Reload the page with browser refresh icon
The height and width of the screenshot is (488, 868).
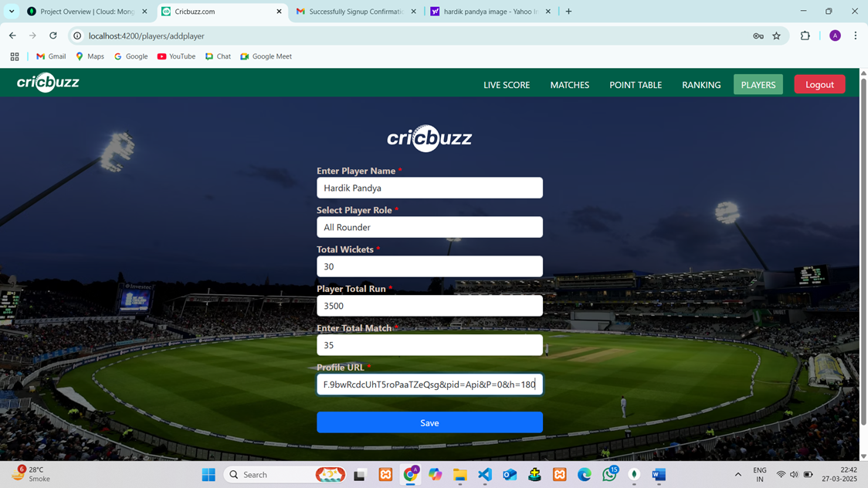point(53,36)
